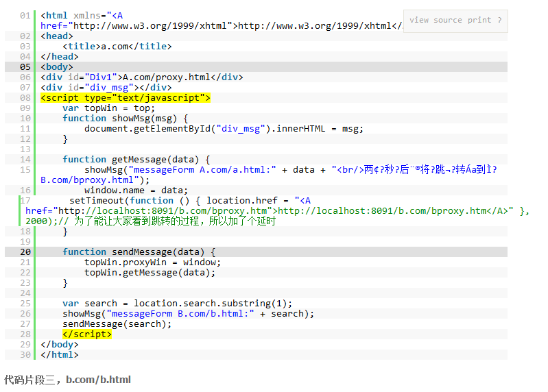Click the title tag line a.com
The height and width of the screenshot is (392, 548).
coord(117,47)
